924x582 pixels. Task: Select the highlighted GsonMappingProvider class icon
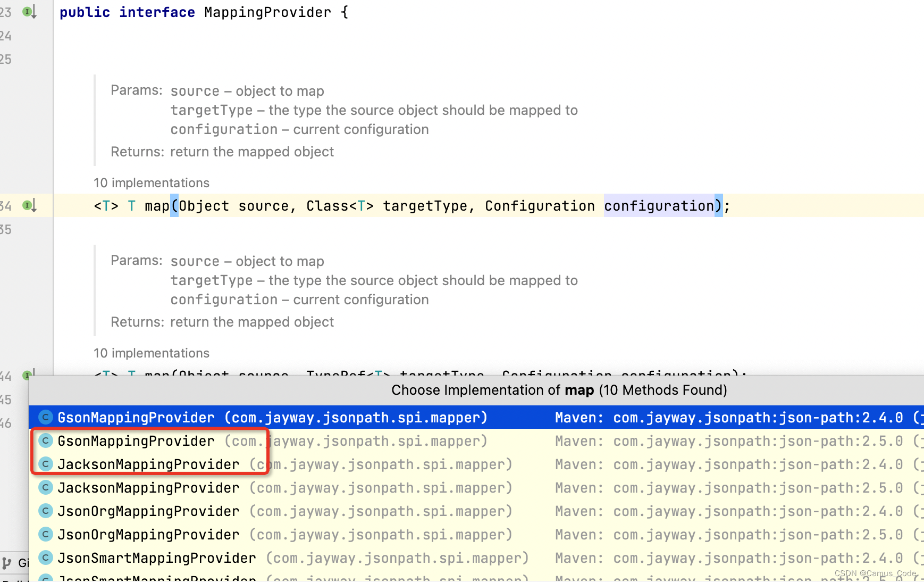pos(46,417)
